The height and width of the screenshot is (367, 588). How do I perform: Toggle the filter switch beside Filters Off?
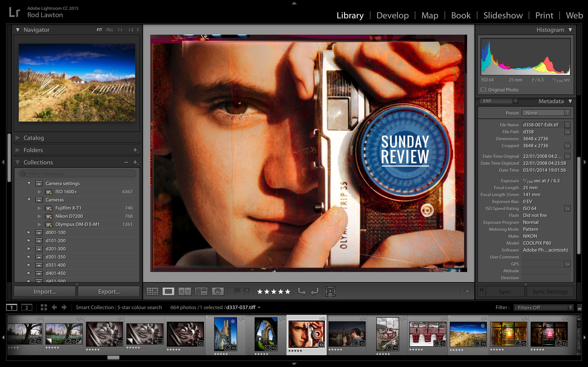[x=579, y=307]
